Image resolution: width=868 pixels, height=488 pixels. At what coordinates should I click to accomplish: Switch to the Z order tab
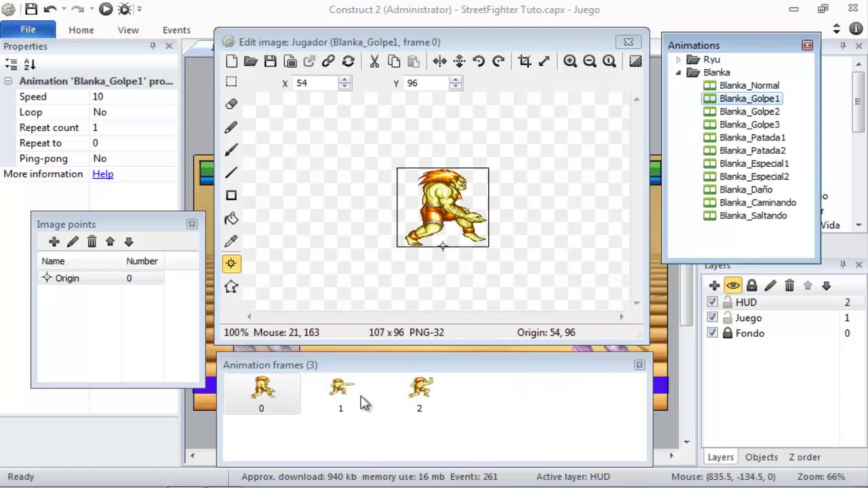[x=804, y=457]
